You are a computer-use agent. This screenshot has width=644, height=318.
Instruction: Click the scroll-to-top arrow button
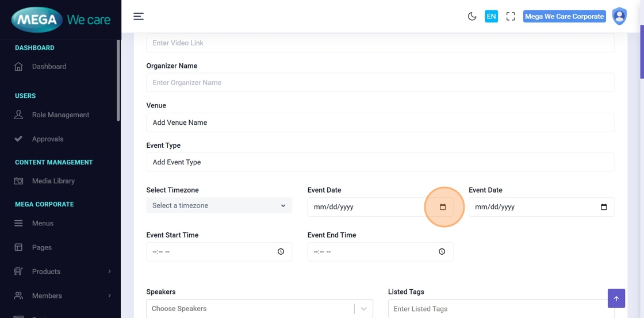(x=616, y=298)
